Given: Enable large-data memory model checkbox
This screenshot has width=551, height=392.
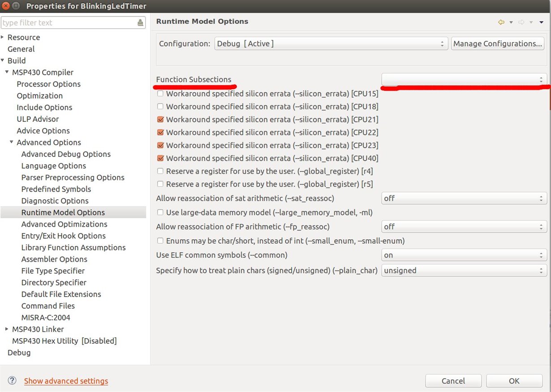Looking at the screenshot, I should click(x=160, y=212).
